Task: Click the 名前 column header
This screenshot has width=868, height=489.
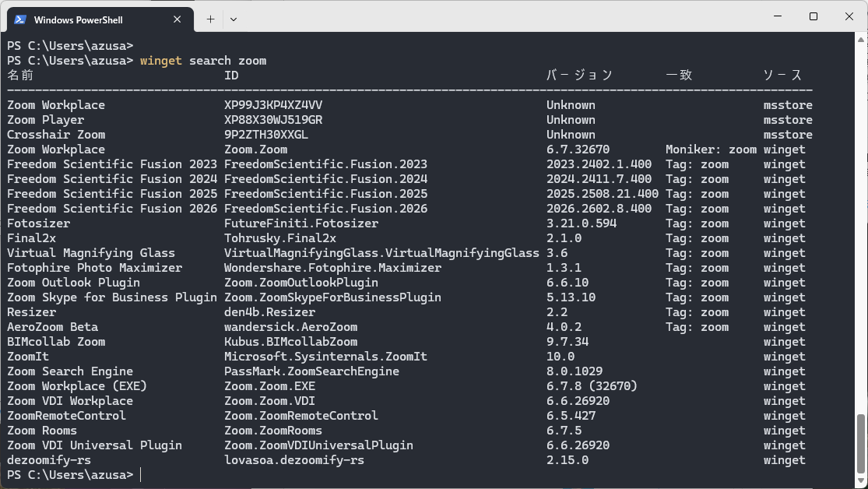Action: tap(20, 76)
